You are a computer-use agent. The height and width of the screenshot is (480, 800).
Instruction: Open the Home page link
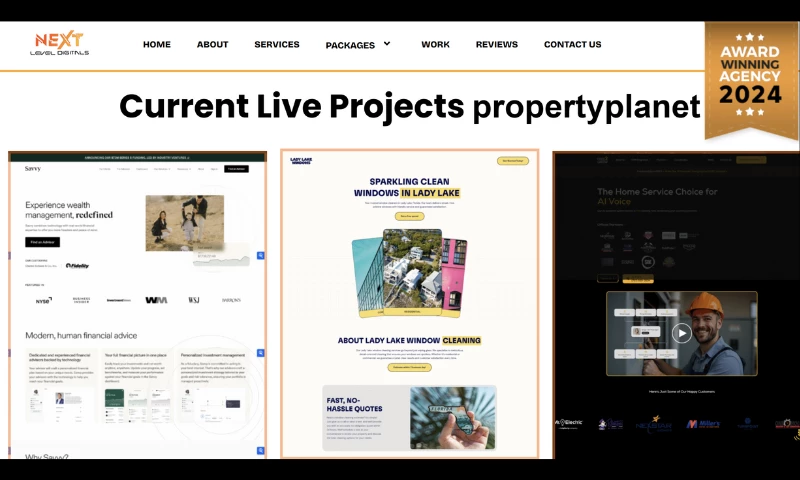tap(157, 45)
